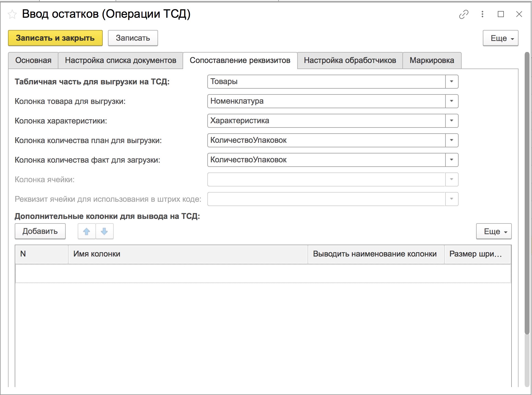Click the Имя колонки column header
Viewport: 532px width, 395px height.
pyautogui.click(x=188, y=254)
